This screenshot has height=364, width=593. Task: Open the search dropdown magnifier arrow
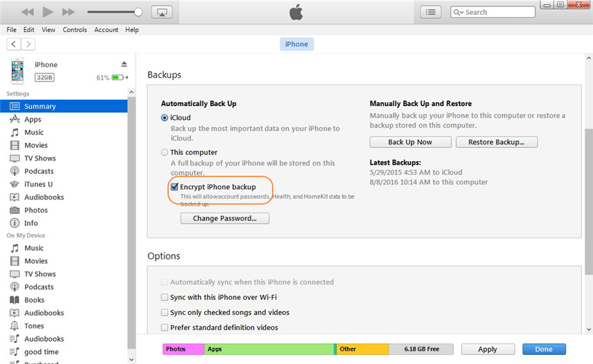(460, 13)
